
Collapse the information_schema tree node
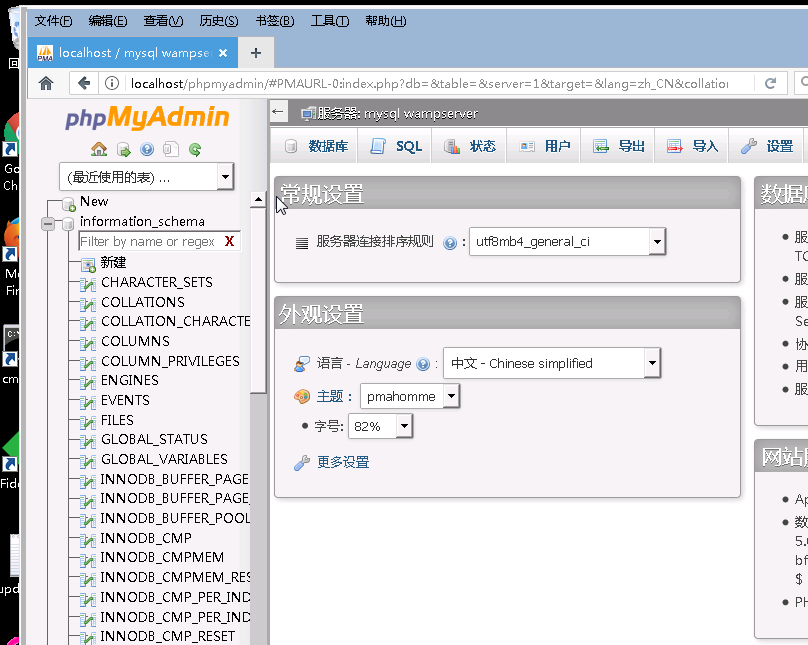coord(48,224)
